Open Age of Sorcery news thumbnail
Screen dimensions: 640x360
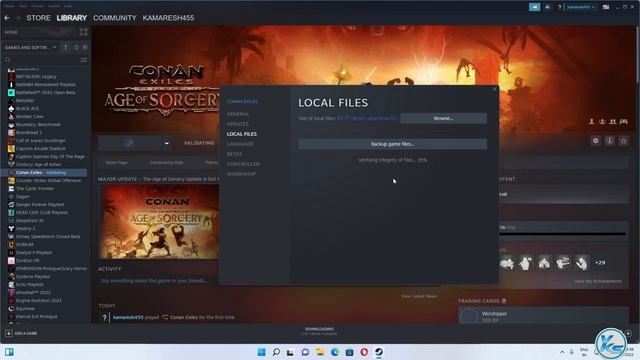(x=159, y=222)
